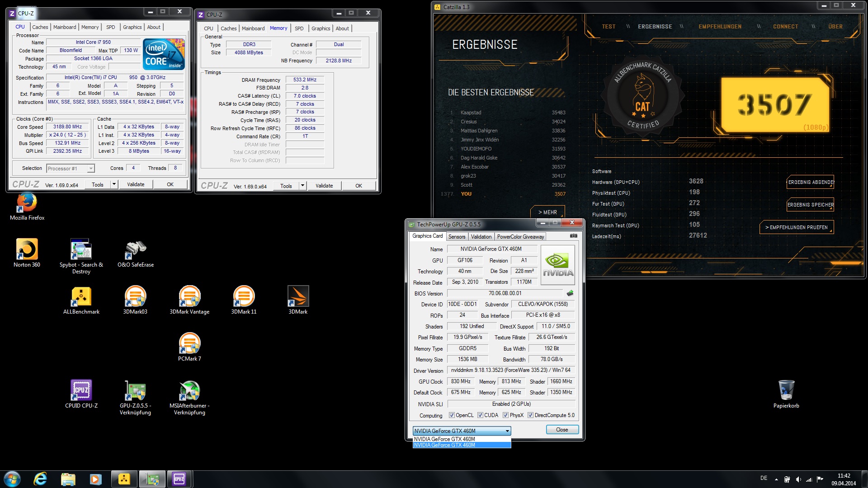The width and height of the screenshot is (868, 488).
Task: Open Processor #1 selection dropdown
Action: tap(71, 169)
